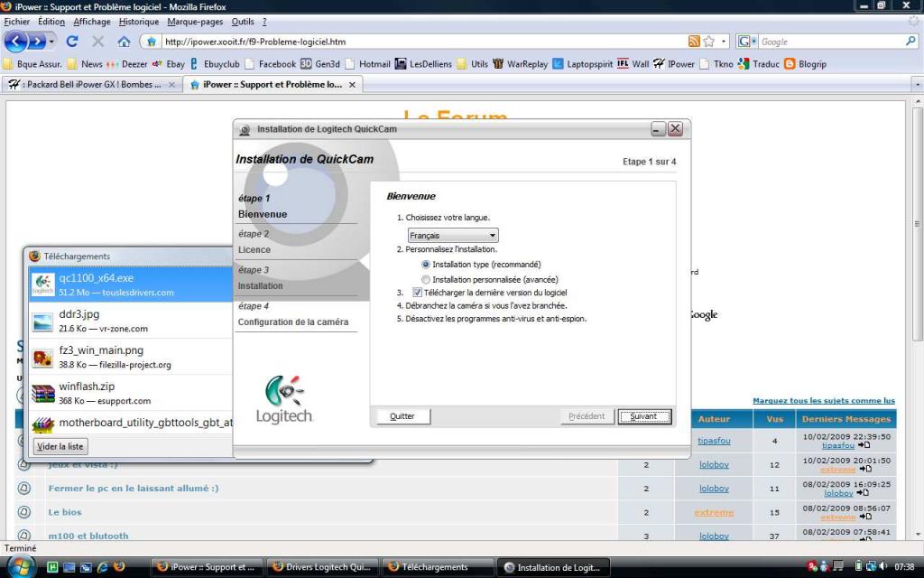
Task: Click the winflash.zip archive icon
Action: pyautogui.click(x=42, y=393)
